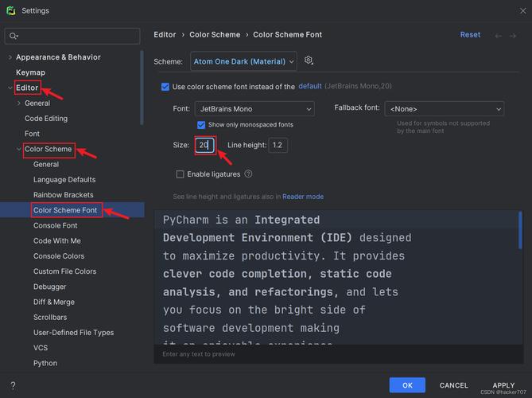
Task: Toggle Show only monospaced fonts checkbox
Action: pyautogui.click(x=201, y=125)
